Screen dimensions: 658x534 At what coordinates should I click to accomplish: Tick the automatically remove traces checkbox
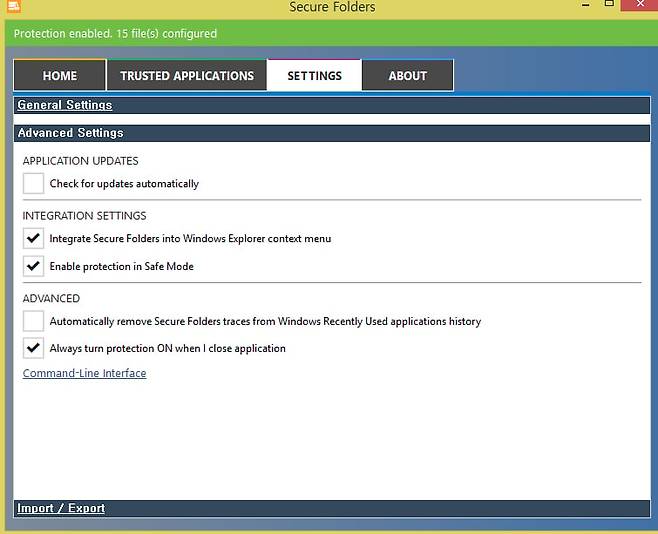point(34,321)
